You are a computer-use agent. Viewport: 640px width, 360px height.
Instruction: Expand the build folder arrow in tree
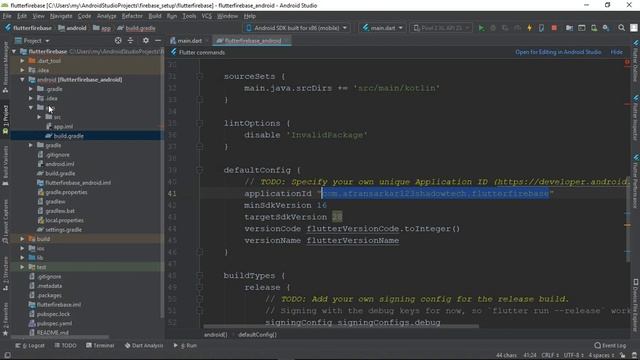22,239
